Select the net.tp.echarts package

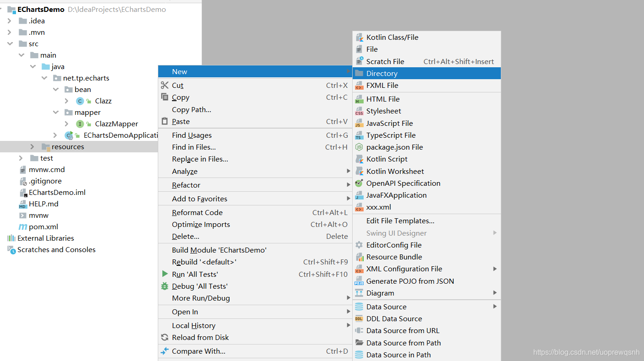[86, 78]
